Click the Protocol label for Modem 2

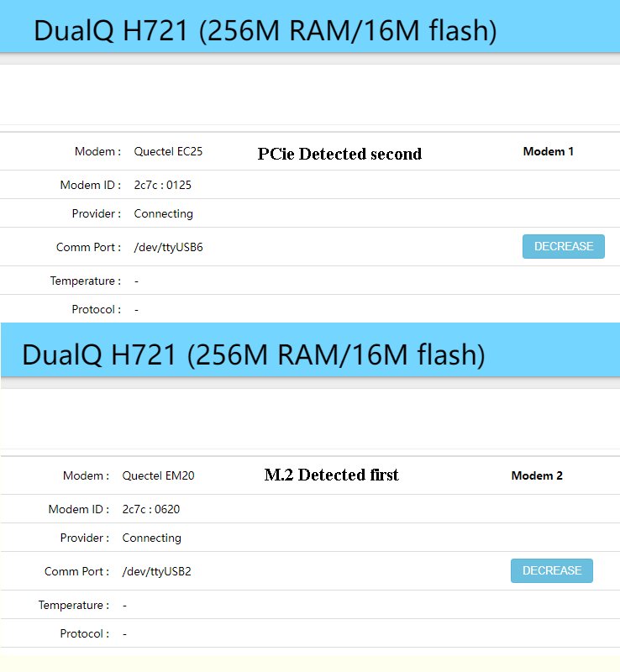pyautogui.click(x=85, y=633)
